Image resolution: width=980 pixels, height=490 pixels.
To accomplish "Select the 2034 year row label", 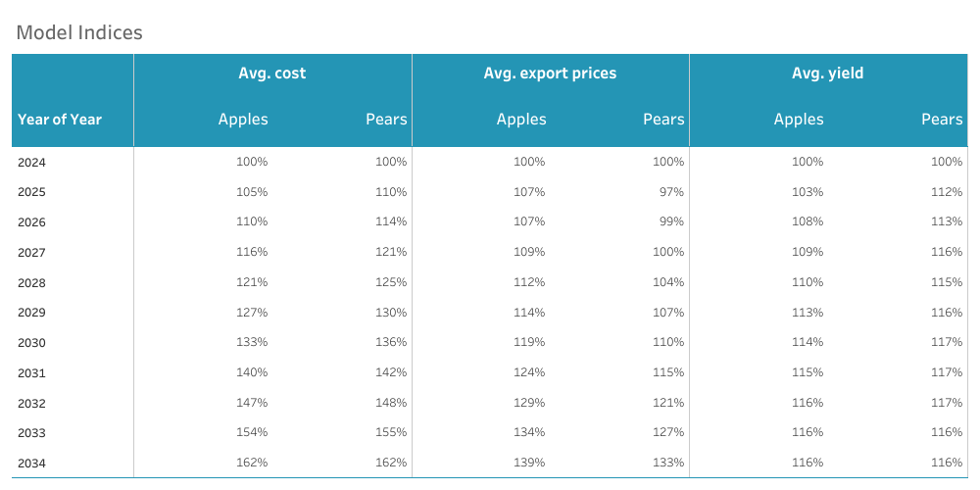I will (x=31, y=464).
